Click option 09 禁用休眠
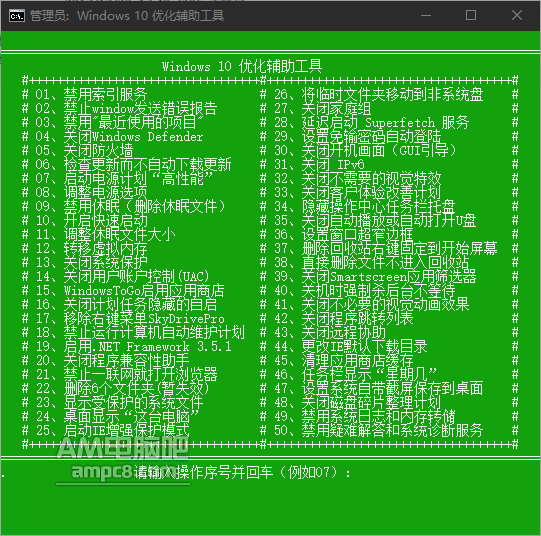The image size is (541, 536). 130,207
